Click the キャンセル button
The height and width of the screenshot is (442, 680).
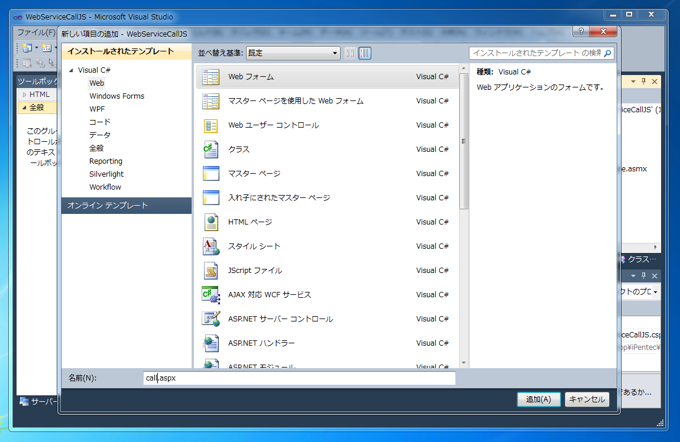pos(587,399)
